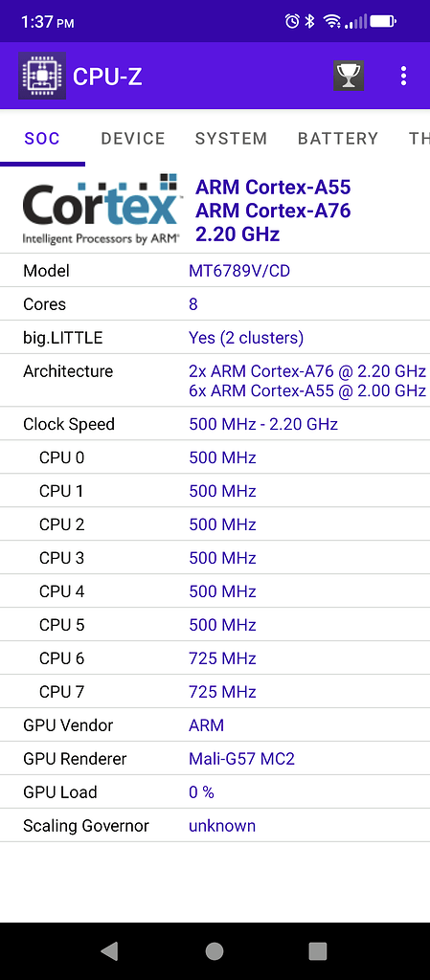Screen dimensions: 430x980
Task: Tap the CPU 7 frequency row
Action: [215, 692]
